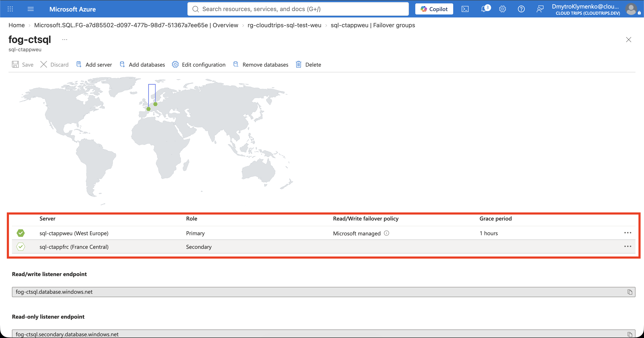Select sql-ctappfrc (France Central) server row
The image size is (644, 338).
pyautogui.click(x=323, y=247)
